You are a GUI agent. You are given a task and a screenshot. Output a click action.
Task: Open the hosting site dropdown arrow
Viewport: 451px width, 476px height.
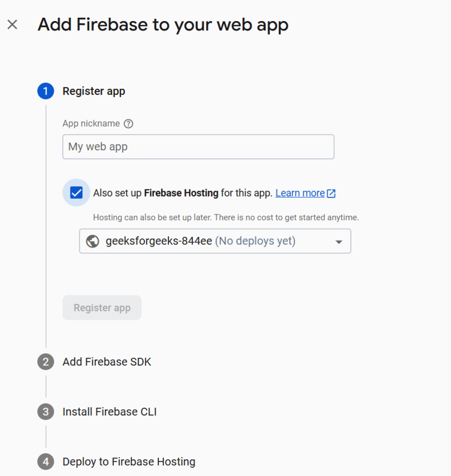click(x=339, y=242)
